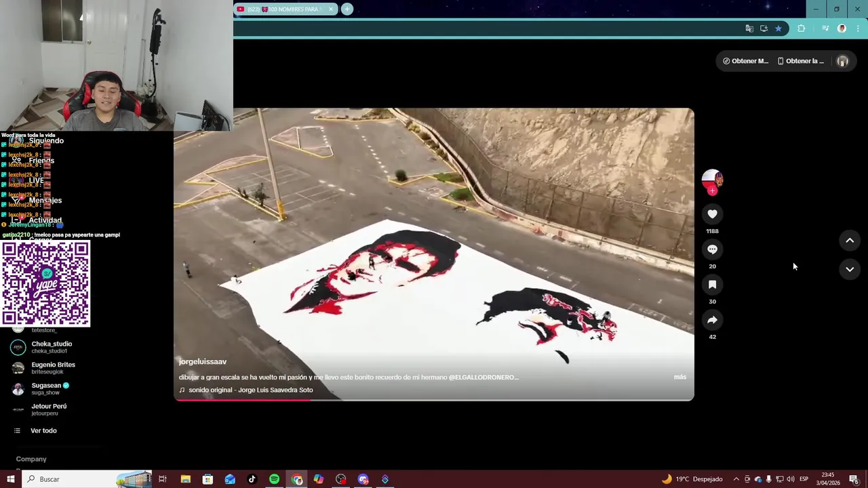Open Windows notification center

point(854,479)
